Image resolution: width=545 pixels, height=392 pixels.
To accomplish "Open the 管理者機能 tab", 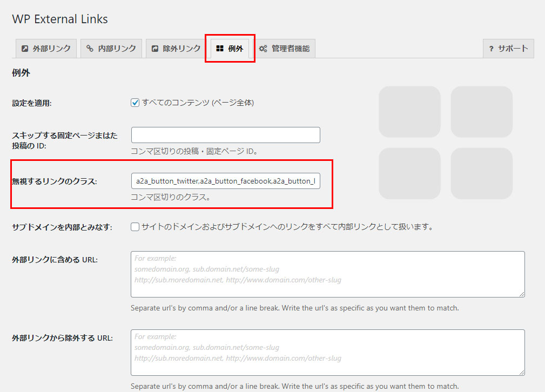I will pyautogui.click(x=285, y=49).
